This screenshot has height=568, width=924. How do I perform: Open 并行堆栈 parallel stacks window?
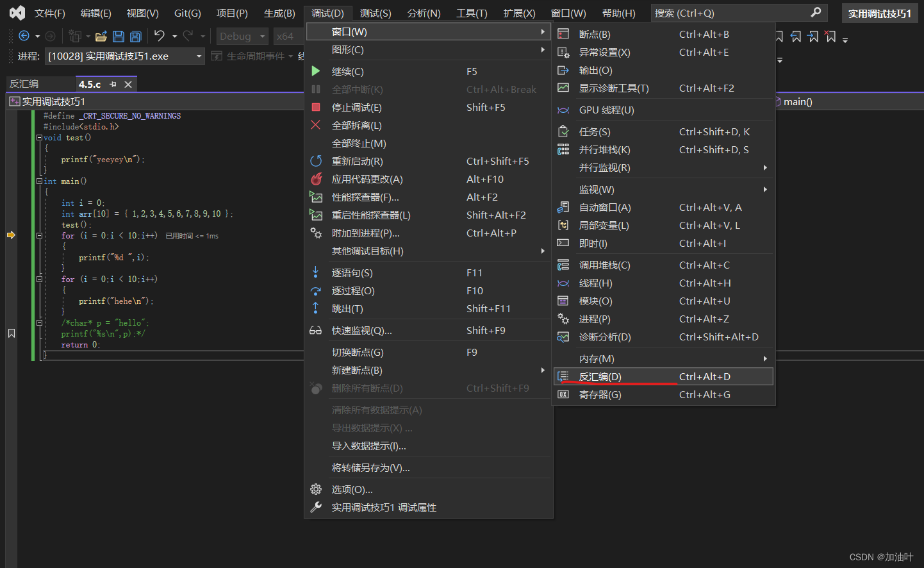click(x=663, y=149)
